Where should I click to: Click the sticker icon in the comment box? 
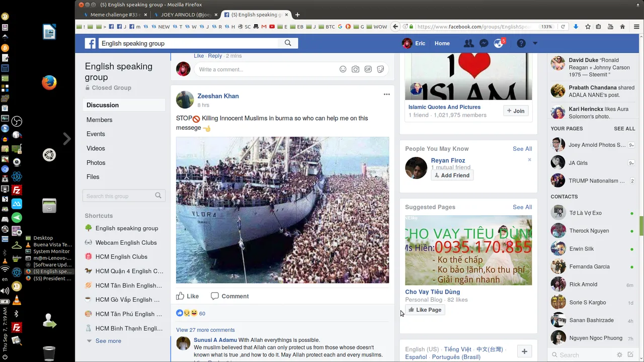pos(381,69)
